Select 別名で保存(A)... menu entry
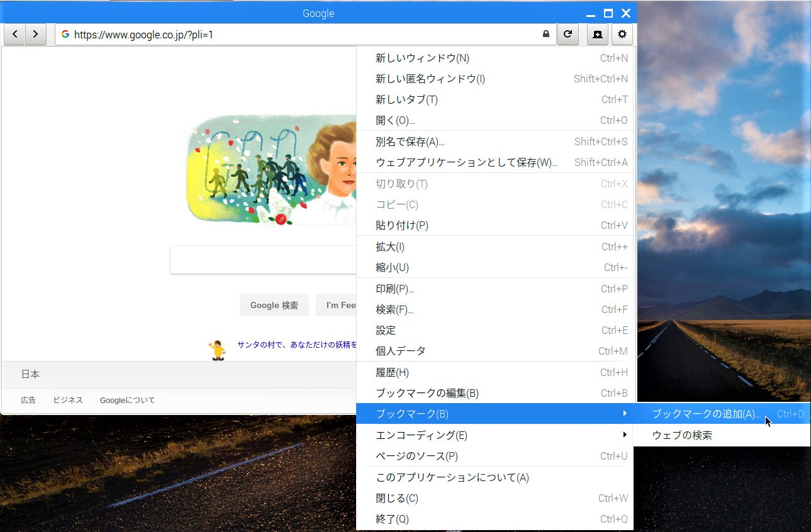 [x=495, y=142]
